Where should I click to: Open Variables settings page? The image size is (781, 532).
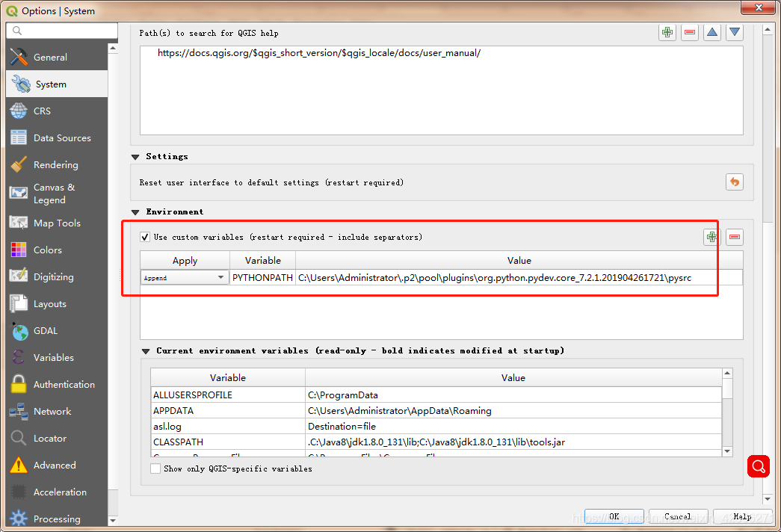tap(57, 358)
